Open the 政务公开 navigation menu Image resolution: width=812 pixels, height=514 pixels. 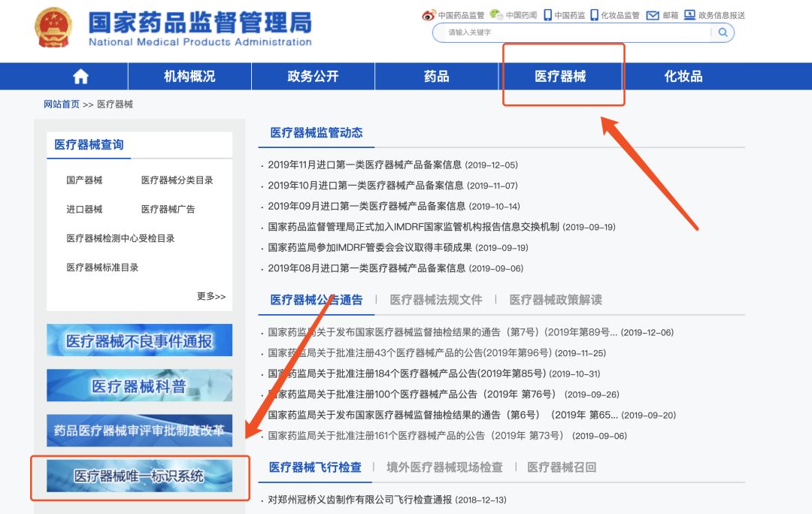click(x=313, y=77)
